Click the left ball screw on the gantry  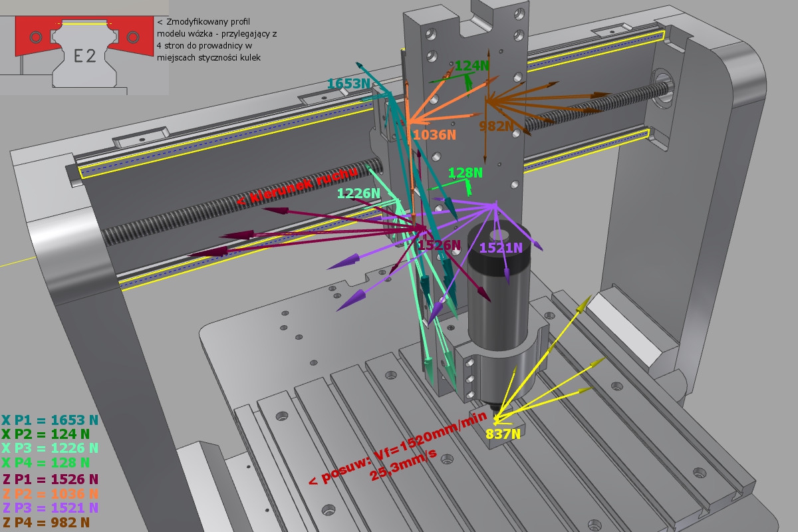pos(243,201)
